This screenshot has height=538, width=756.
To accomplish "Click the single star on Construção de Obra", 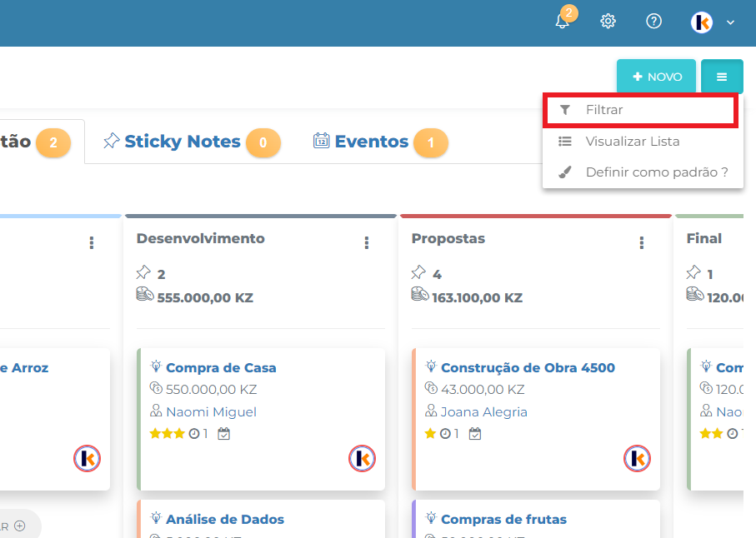I will [431, 434].
